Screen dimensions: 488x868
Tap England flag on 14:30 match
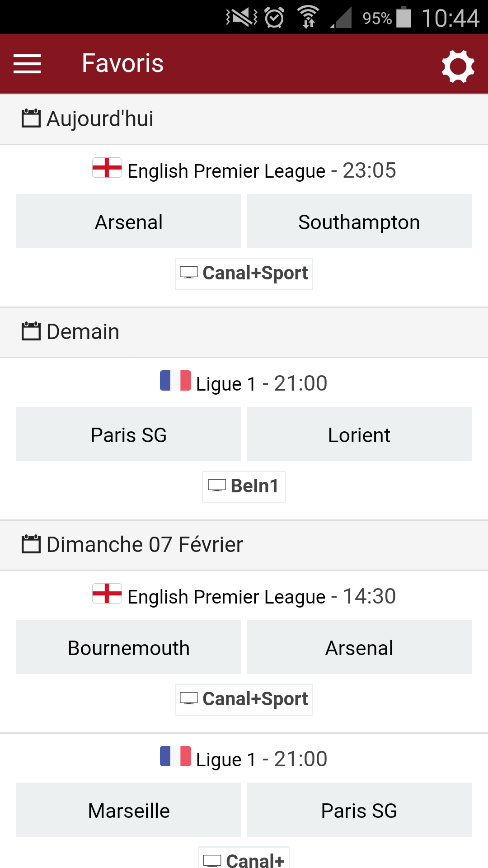click(x=107, y=594)
